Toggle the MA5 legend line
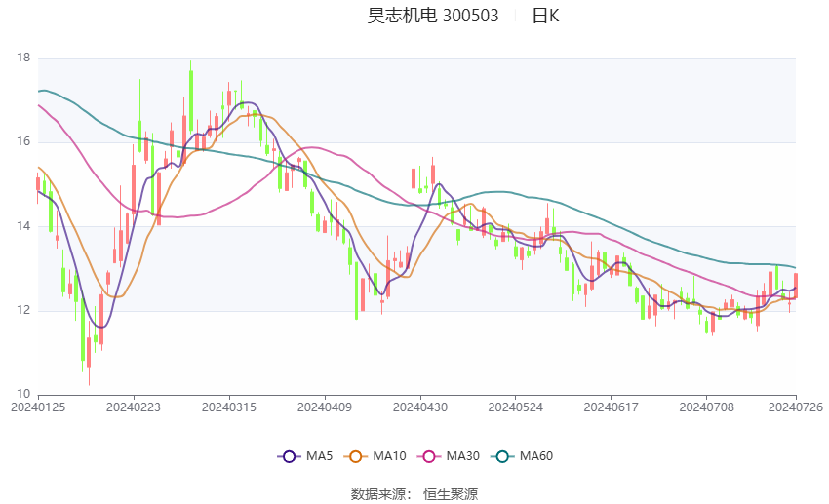829x504 pixels. coord(305,456)
